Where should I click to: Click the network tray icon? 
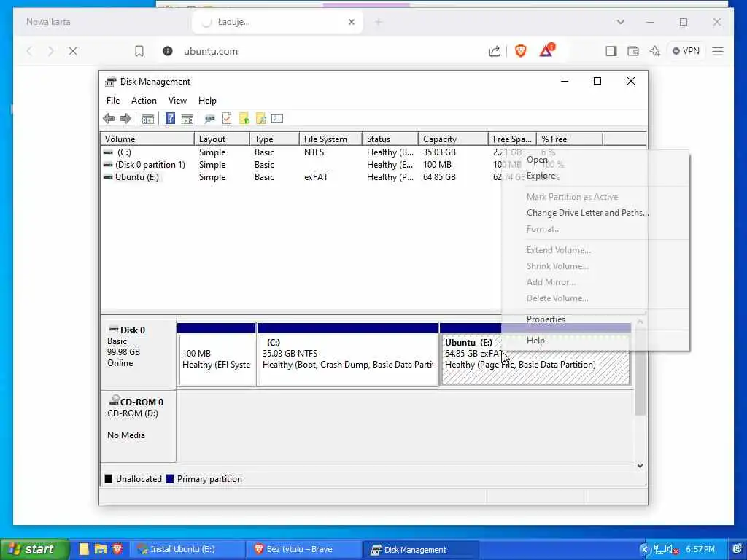pyautogui.click(x=660, y=550)
